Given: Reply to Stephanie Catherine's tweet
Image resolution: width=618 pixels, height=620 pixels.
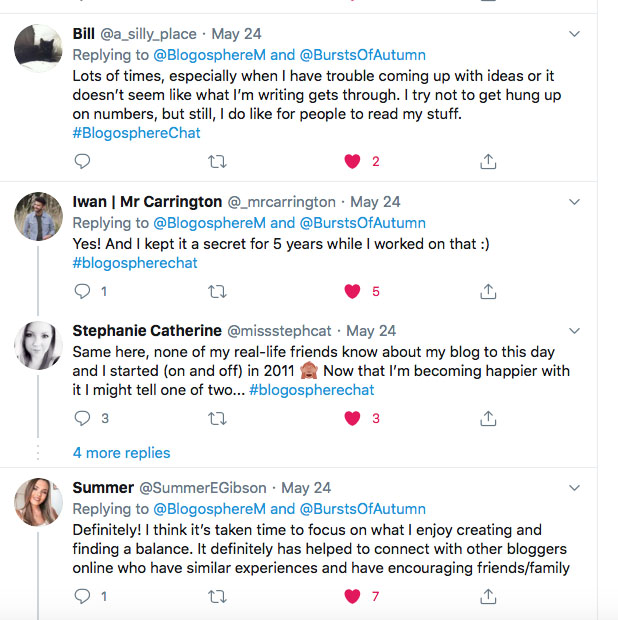Looking at the screenshot, I should 82,418.
